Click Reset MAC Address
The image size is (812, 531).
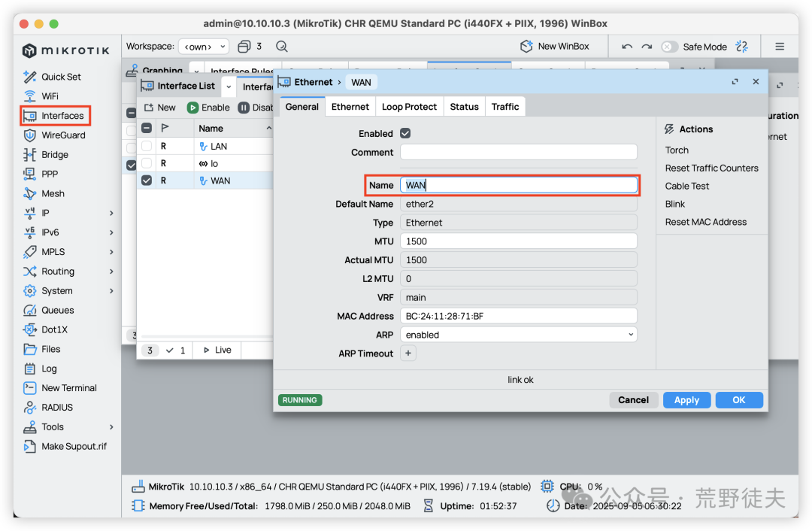pos(706,222)
